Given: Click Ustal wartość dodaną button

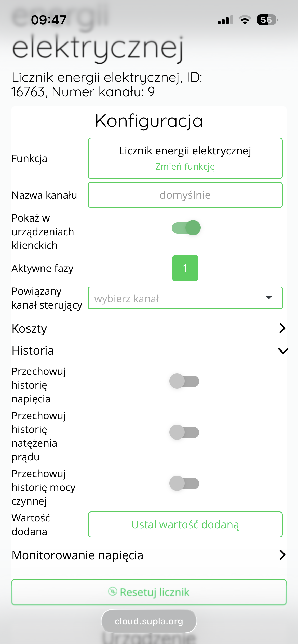Looking at the screenshot, I should click(185, 524).
